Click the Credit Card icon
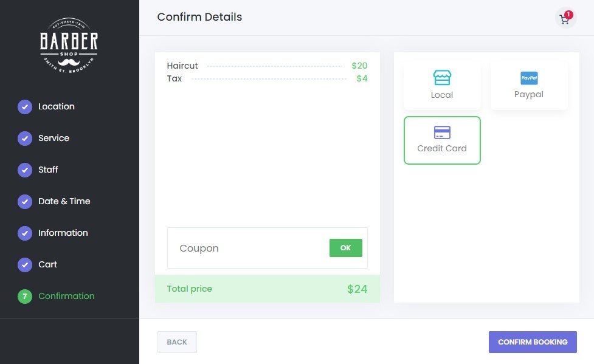 click(442, 132)
